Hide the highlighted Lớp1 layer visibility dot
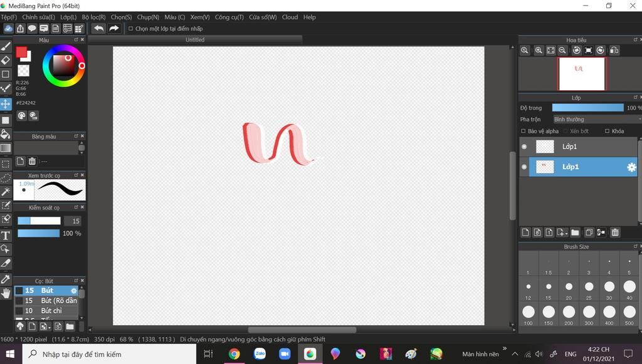Viewport: 642px width, 364px height. click(x=524, y=167)
